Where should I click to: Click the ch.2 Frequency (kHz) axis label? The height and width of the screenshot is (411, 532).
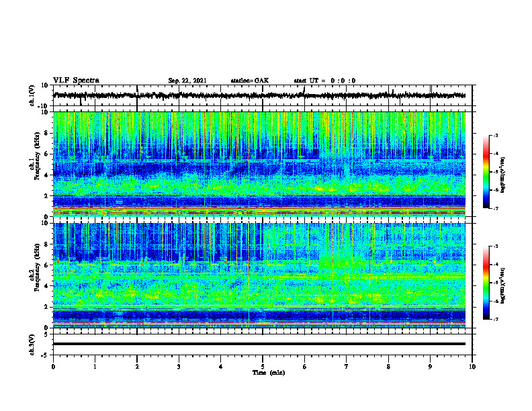point(34,267)
